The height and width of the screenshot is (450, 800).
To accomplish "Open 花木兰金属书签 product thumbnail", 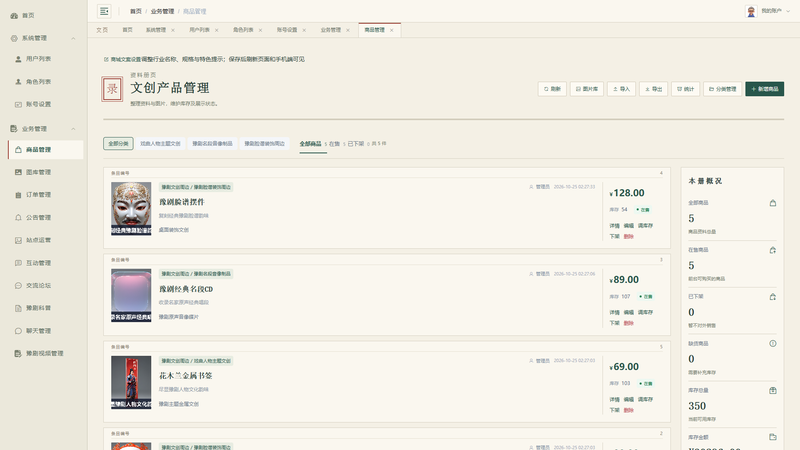I will [131, 382].
